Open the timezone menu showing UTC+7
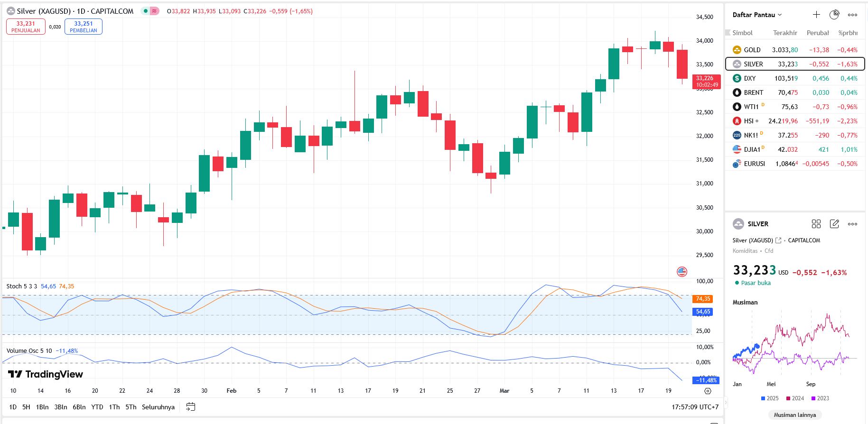Viewport: 868px width, 424px height. click(x=695, y=407)
